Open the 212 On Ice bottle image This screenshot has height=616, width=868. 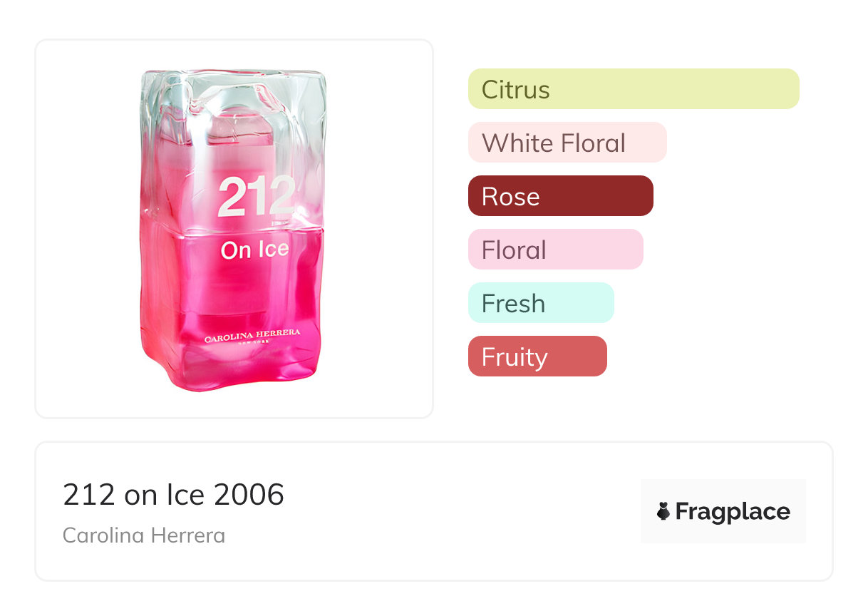click(234, 228)
